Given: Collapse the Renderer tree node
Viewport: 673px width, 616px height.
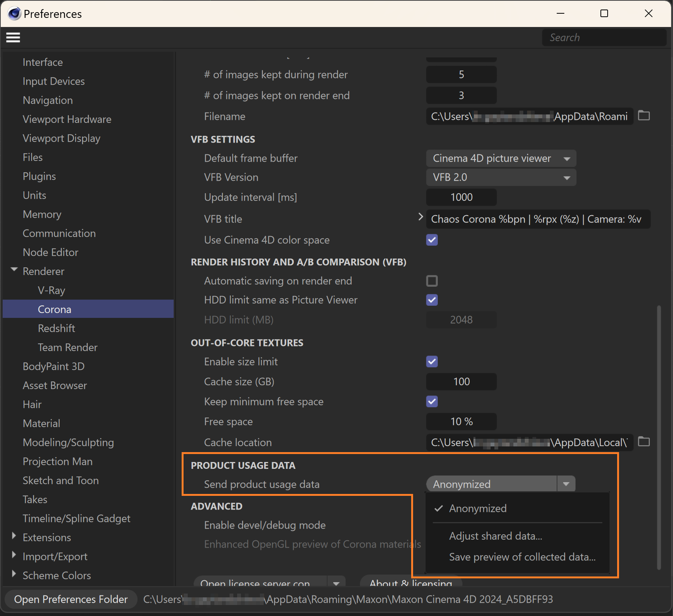Looking at the screenshot, I should 14,270.
